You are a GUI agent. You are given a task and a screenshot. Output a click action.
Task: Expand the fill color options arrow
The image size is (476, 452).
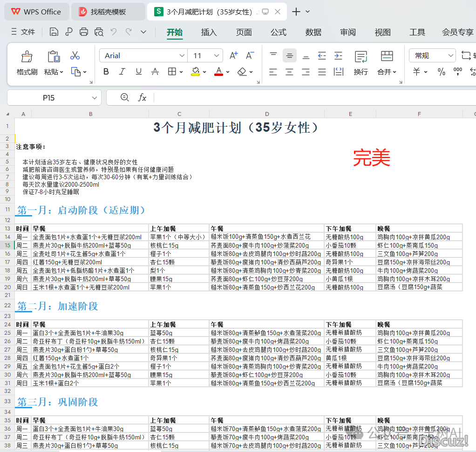(204, 72)
